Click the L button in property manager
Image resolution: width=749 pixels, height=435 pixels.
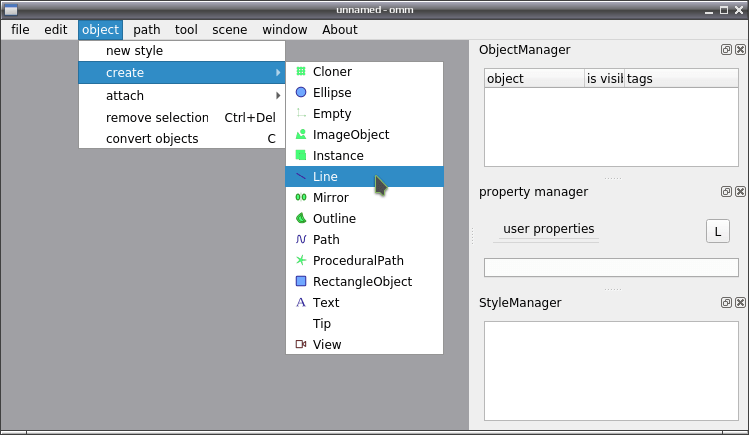pyautogui.click(x=717, y=232)
